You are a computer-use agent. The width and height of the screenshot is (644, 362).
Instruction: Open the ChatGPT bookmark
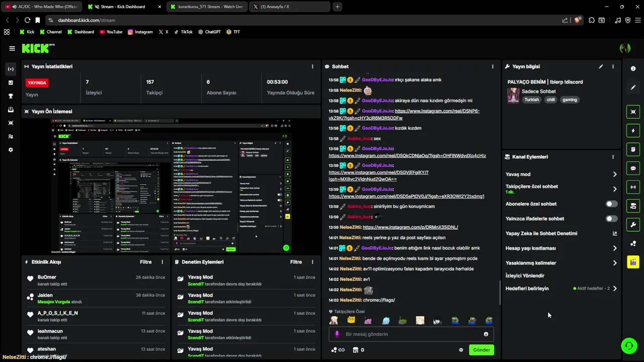pyautogui.click(x=209, y=32)
